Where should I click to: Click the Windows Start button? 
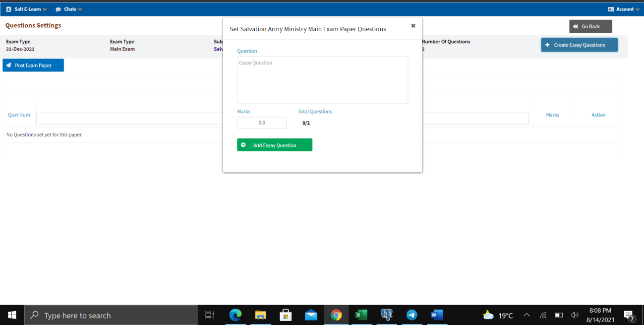tap(12, 315)
